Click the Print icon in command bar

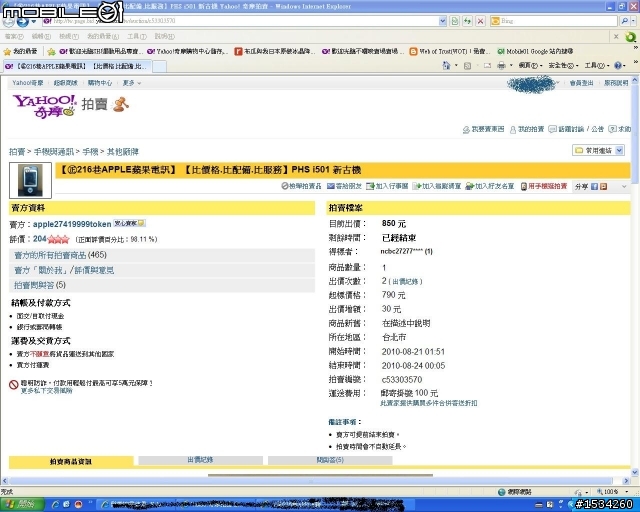pyautogui.click(x=501, y=65)
